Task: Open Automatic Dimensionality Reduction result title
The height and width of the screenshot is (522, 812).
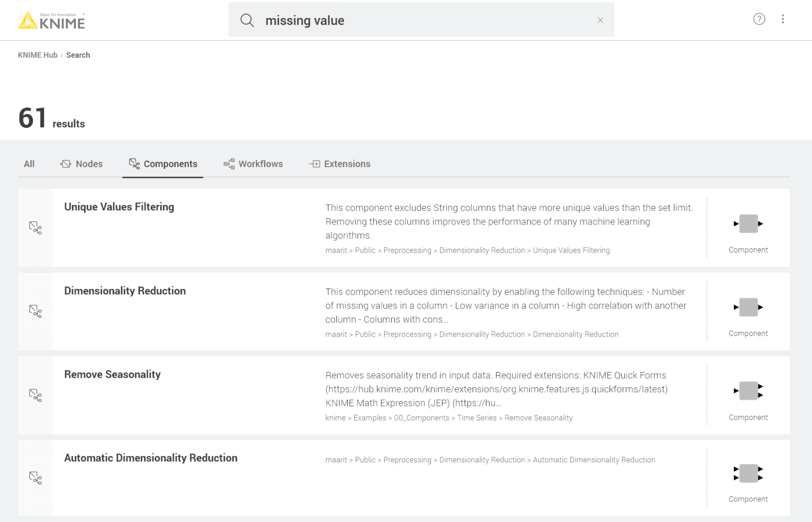Action: [x=151, y=458]
